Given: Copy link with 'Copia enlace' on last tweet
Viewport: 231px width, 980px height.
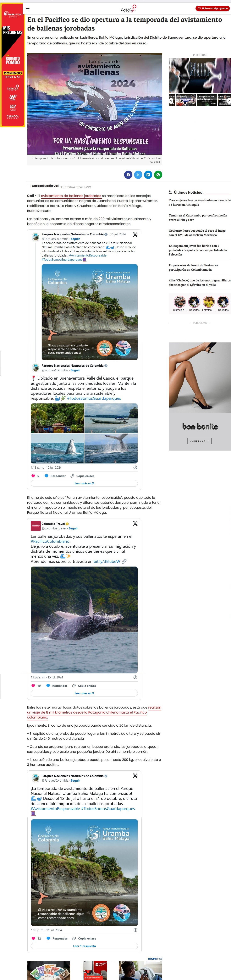Looking at the screenshot, I should (x=84, y=938).
